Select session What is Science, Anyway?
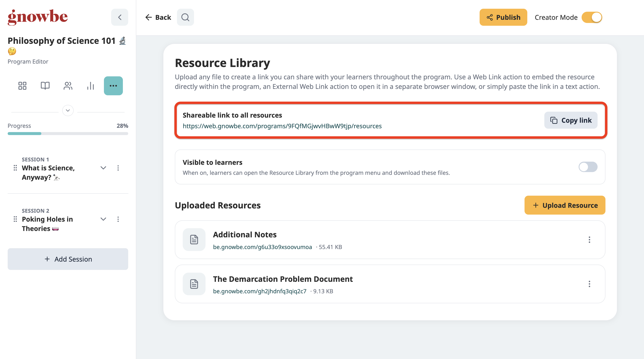Image resolution: width=644 pixels, height=359 pixels. click(x=48, y=172)
